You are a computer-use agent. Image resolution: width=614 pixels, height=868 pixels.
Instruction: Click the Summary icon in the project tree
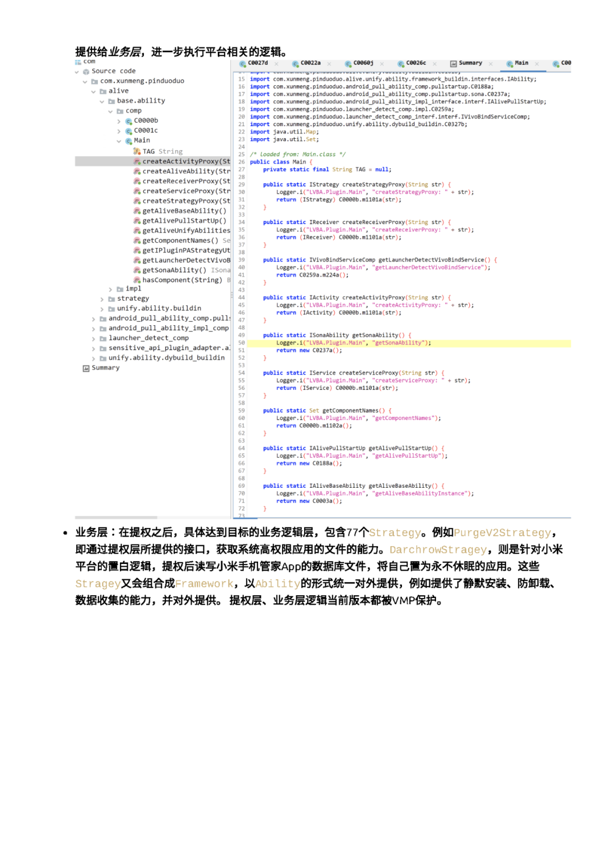pyautogui.click(x=86, y=368)
